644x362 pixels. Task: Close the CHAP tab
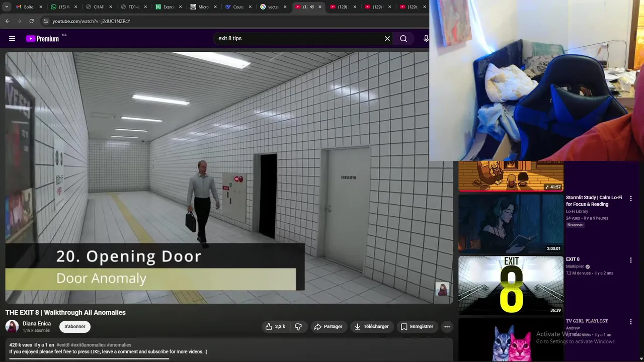click(x=111, y=7)
